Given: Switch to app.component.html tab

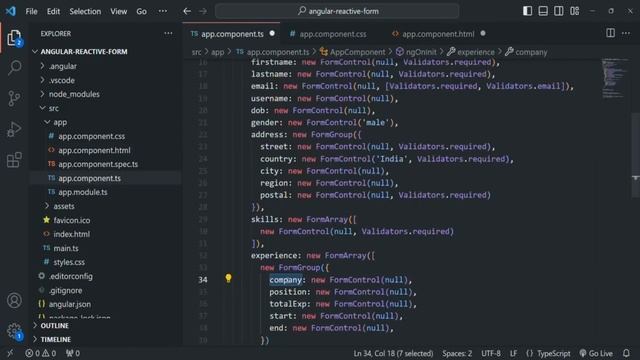Looking at the screenshot, I should 438,34.
